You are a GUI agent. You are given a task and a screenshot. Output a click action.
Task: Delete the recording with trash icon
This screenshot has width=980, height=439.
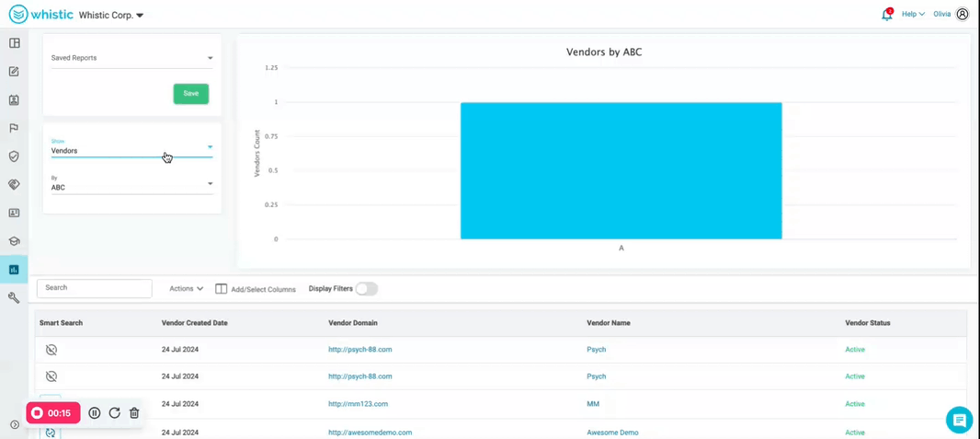[134, 412]
